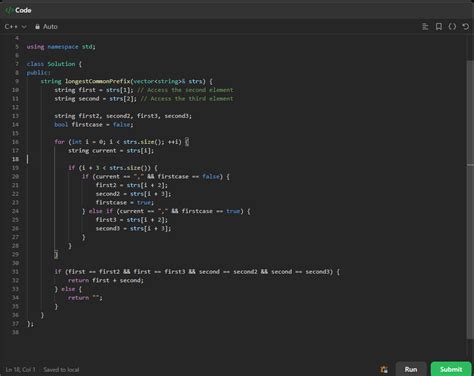The width and height of the screenshot is (474, 376).
Task: Click comment 'Access the second element'
Action: 185,90
